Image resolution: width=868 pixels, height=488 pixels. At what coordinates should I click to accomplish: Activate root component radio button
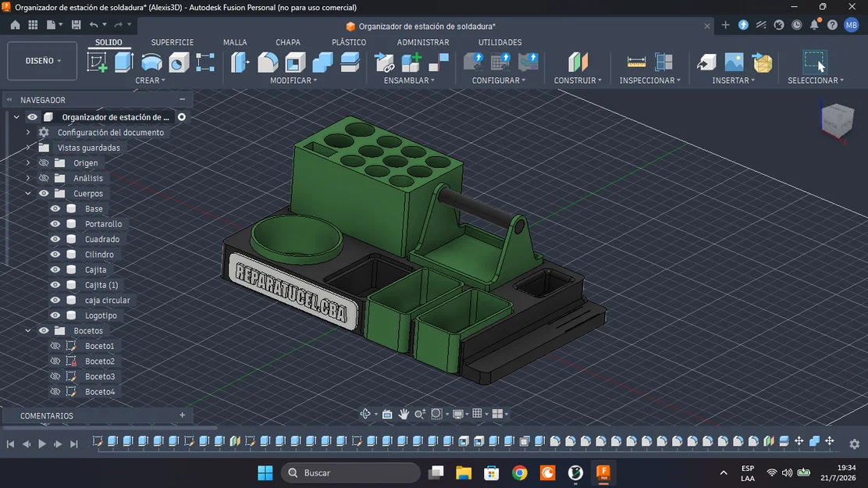[x=182, y=117]
